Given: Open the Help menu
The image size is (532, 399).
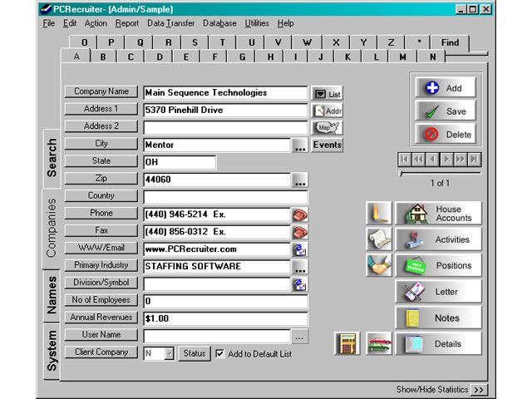Looking at the screenshot, I should tap(285, 23).
